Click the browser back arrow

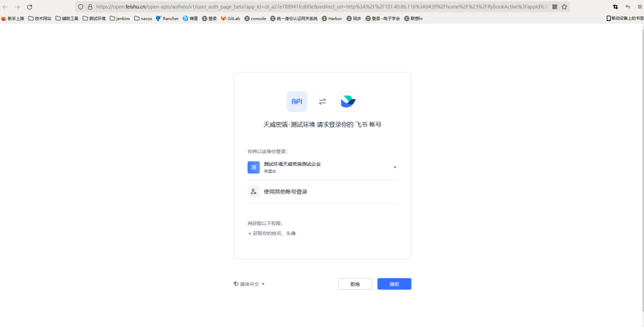coord(6,7)
